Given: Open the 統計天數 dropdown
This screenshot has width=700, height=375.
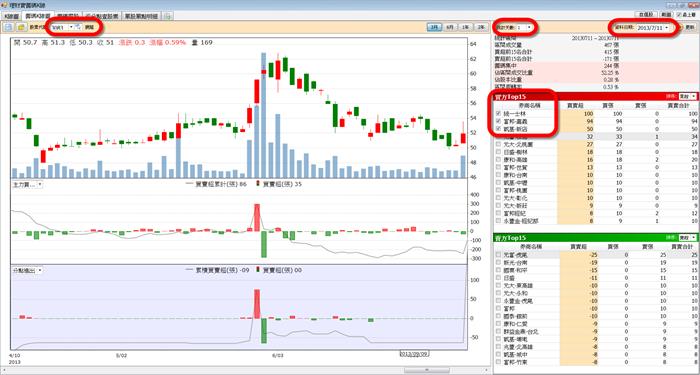Looking at the screenshot, I should (x=529, y=27).
